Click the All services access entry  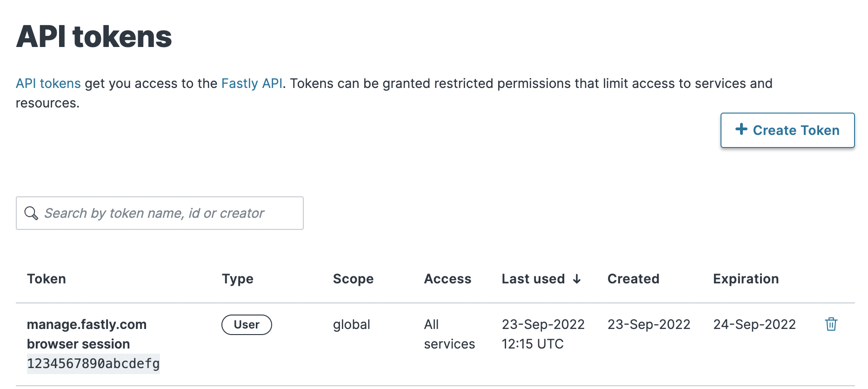tap(449, 334)
